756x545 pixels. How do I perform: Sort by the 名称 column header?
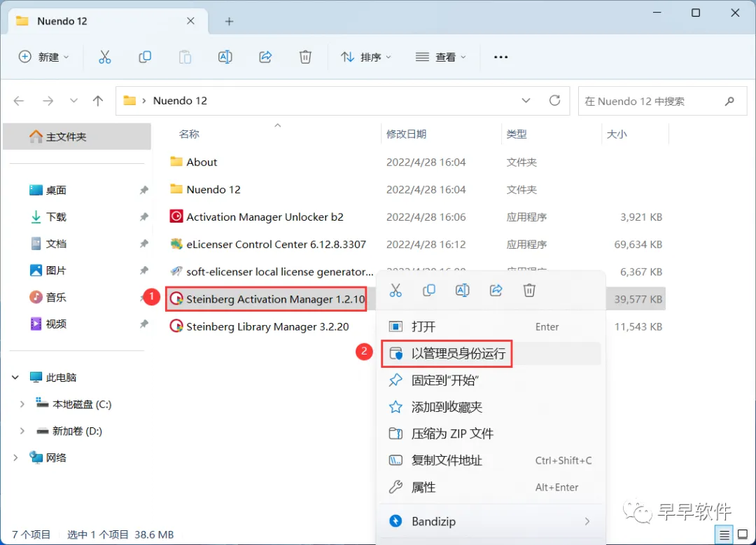pos(189,134)
